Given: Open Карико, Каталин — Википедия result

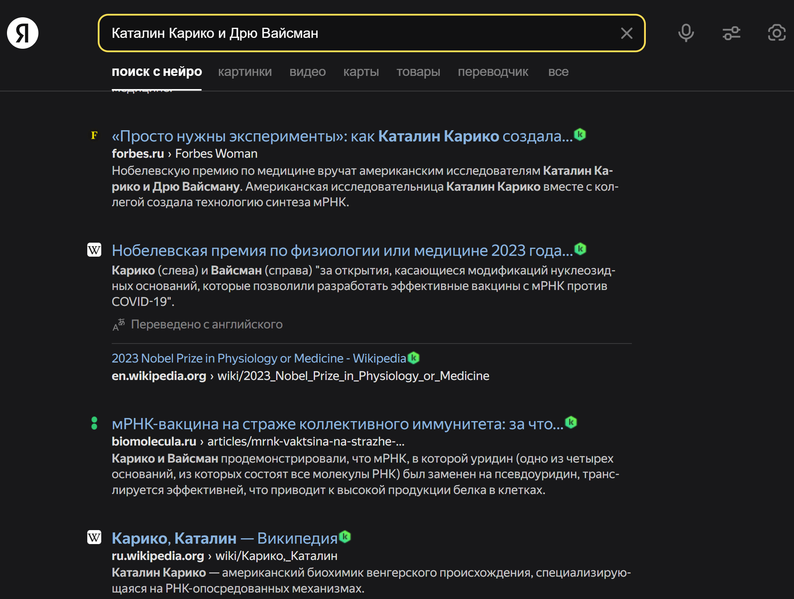Looking at the screenshot, I should (224, 538).
